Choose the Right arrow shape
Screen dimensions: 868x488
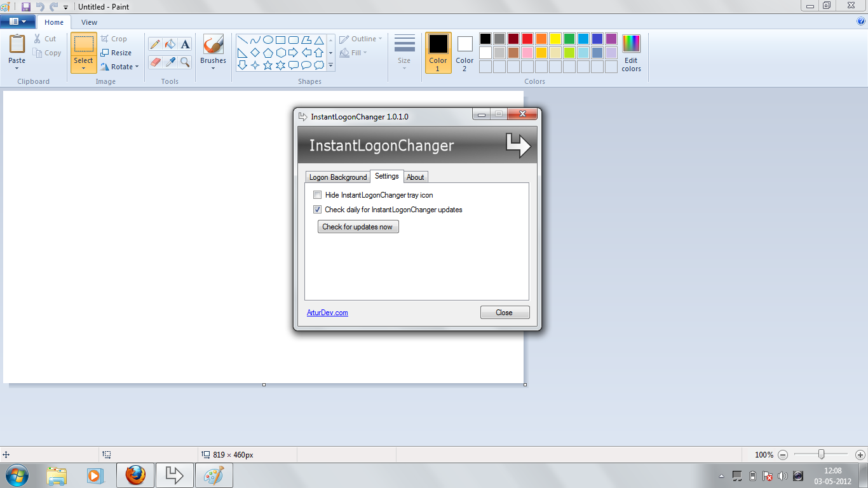point(293,53)
